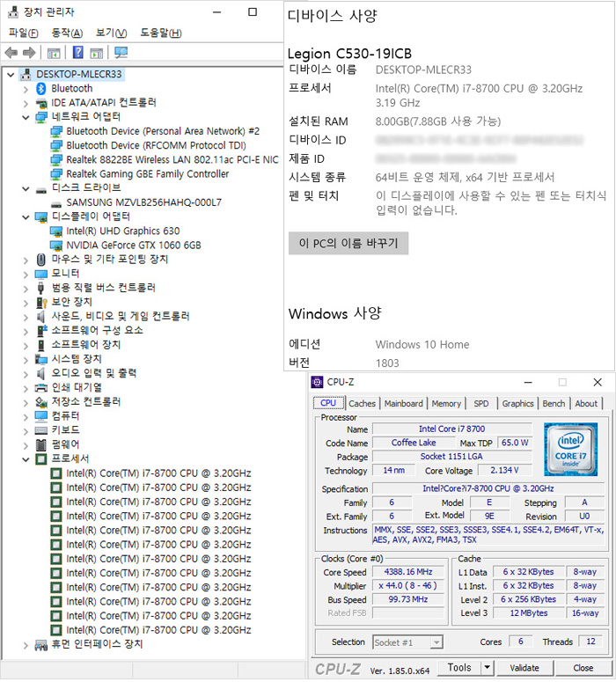This screenshot has height=682, width=616.
Task: Select Realtek Gaming GBE Family Controller
Action: 148,174
